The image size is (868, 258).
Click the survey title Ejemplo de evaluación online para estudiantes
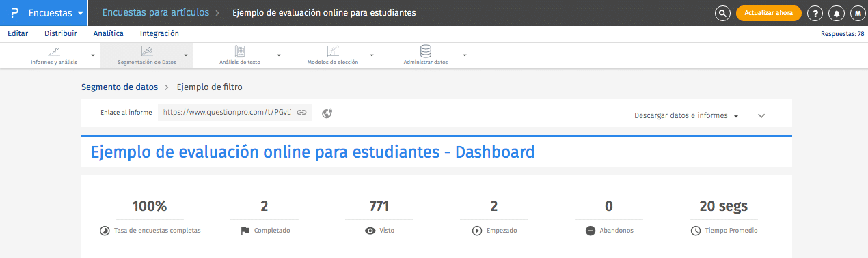coord(324,13)
